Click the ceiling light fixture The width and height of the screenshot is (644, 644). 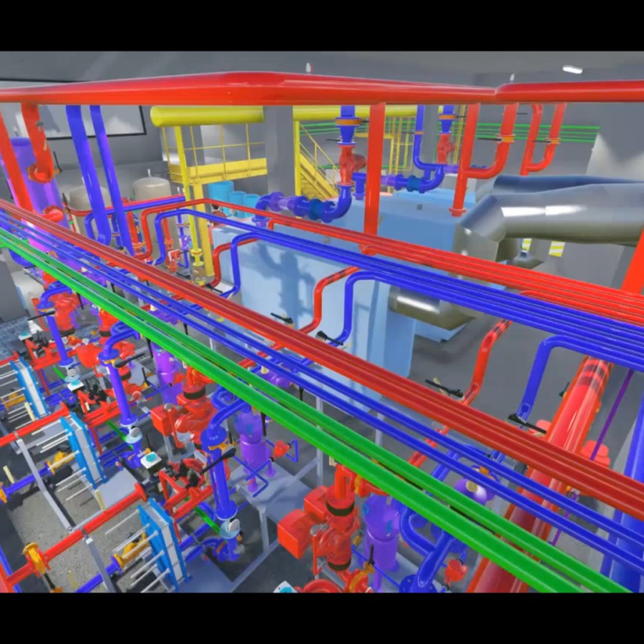click(572, 69)
